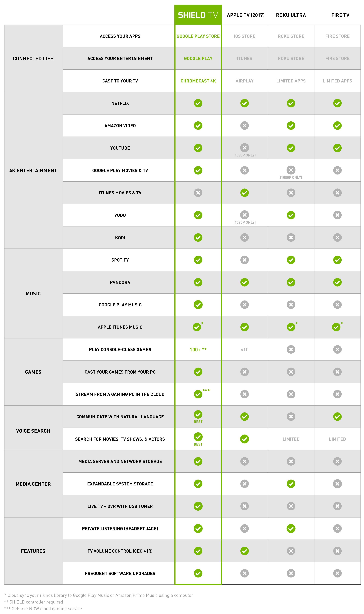Click the 100+ ** console games value
The height and width of the screenshot is (614, 364).
coord(198,350)
